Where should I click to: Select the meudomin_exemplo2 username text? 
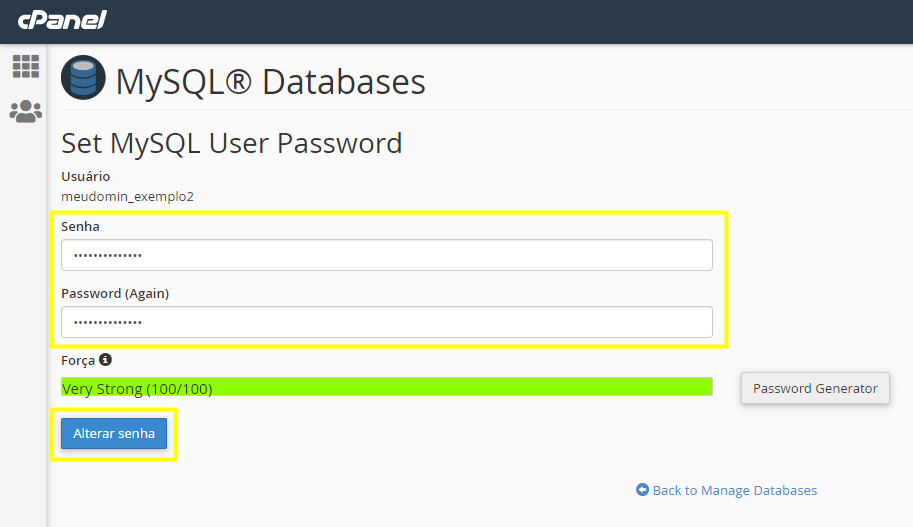[x=128, y=197]
